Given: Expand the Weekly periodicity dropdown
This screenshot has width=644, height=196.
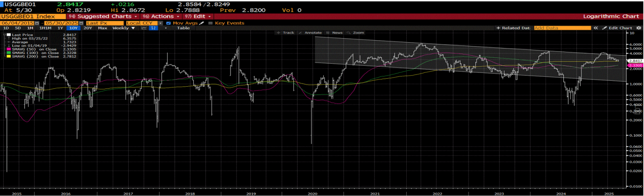Looking at the screenshot, I should (124, 28).
